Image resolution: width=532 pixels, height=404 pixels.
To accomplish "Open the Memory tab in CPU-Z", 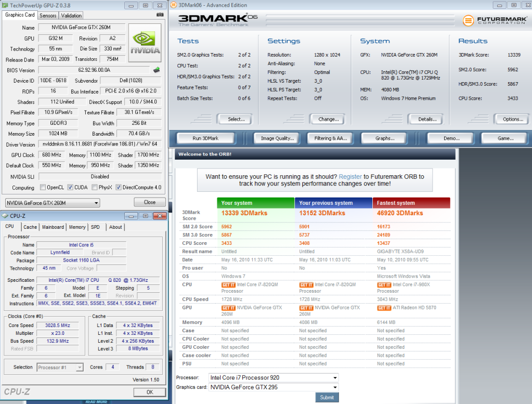I will [77, 227].
